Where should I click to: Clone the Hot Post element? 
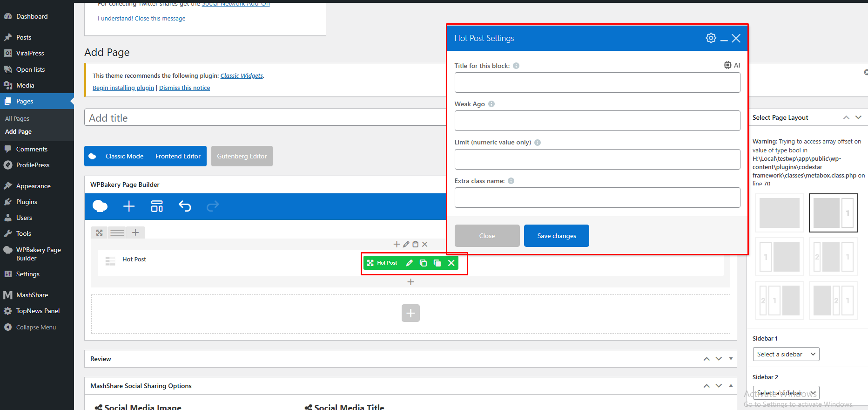[x=437, y=263]
